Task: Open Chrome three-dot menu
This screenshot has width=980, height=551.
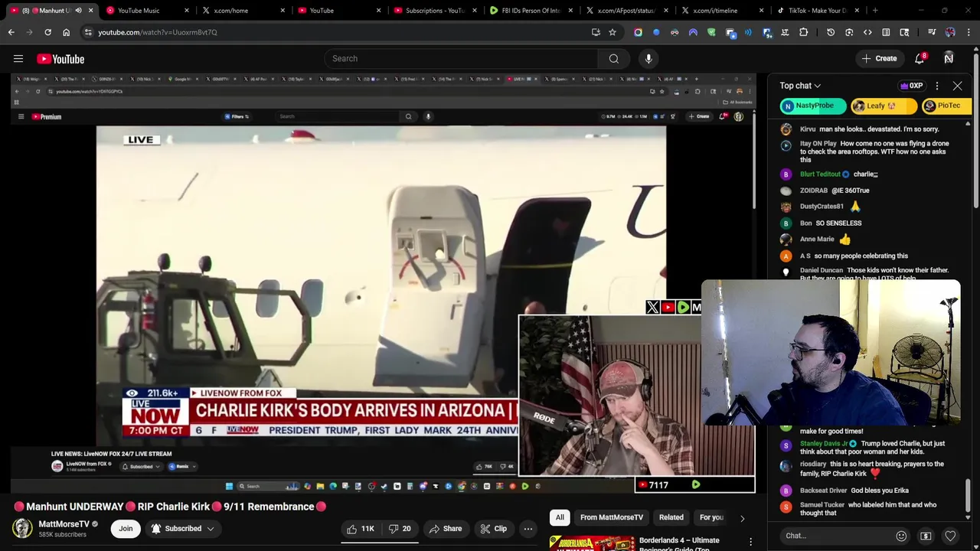Action: (969, 32)
